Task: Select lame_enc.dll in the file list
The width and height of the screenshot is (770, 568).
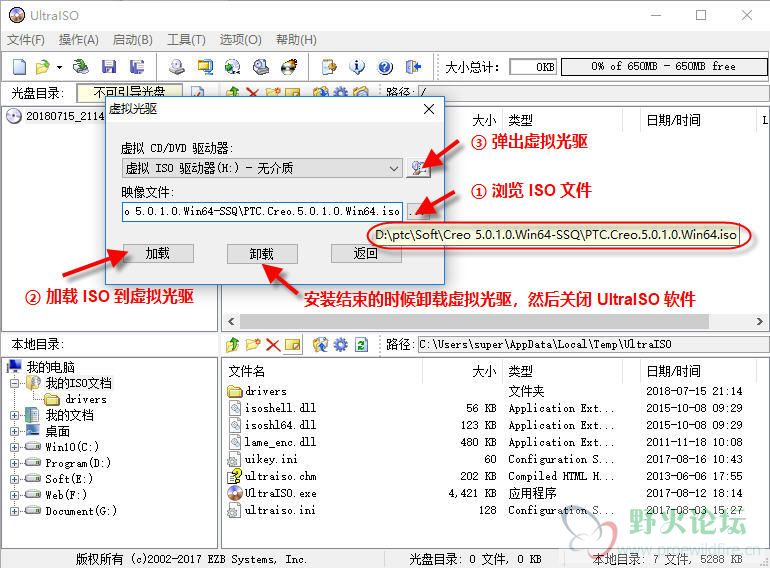Action: pyautogui.click(x=280, y=442)
